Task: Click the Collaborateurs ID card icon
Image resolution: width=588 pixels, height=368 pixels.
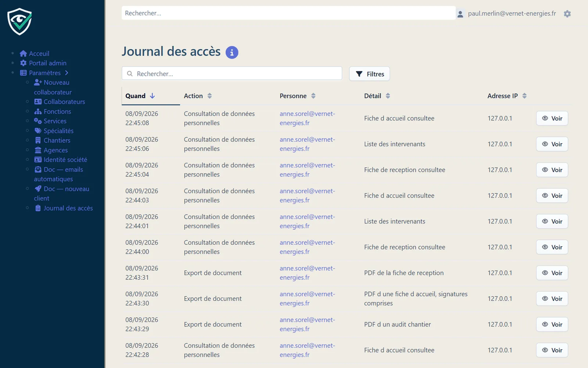Action: click(x=38, y=102)
